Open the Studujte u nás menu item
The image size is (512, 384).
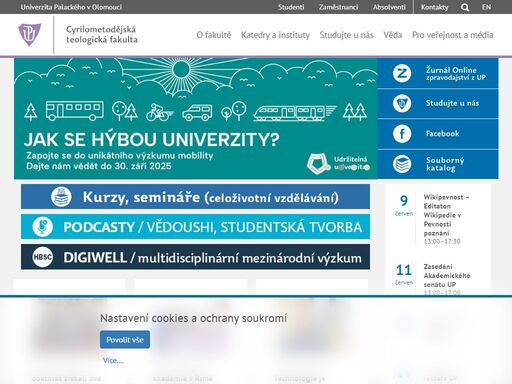(346, 35)
